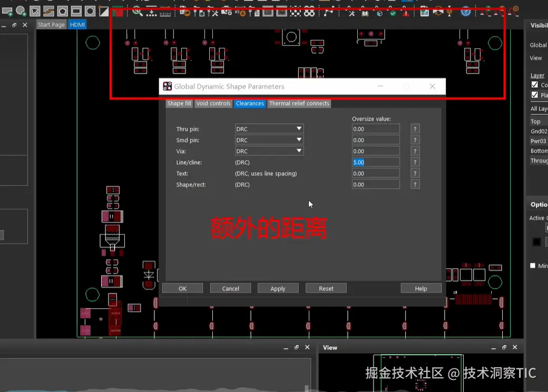Screen dimensions: 548x392
Task: Click the Cancel button
Action: pos(230,288)
